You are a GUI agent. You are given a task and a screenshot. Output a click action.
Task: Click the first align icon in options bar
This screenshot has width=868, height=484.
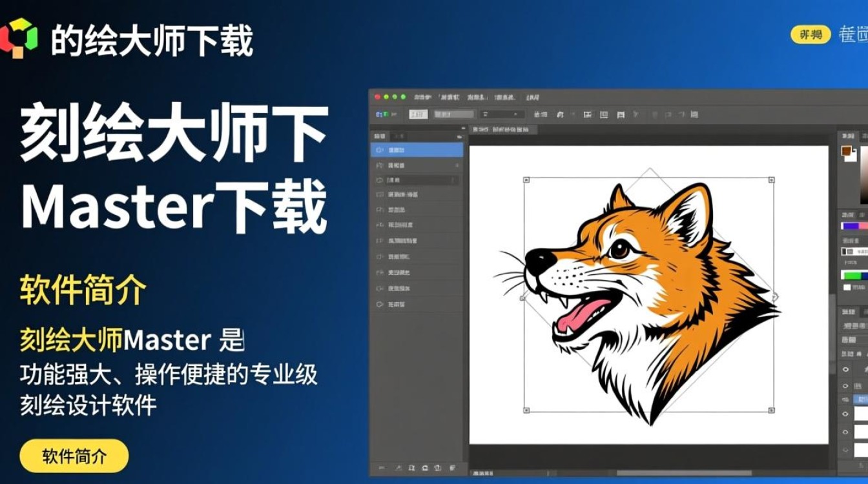[587, 114]
